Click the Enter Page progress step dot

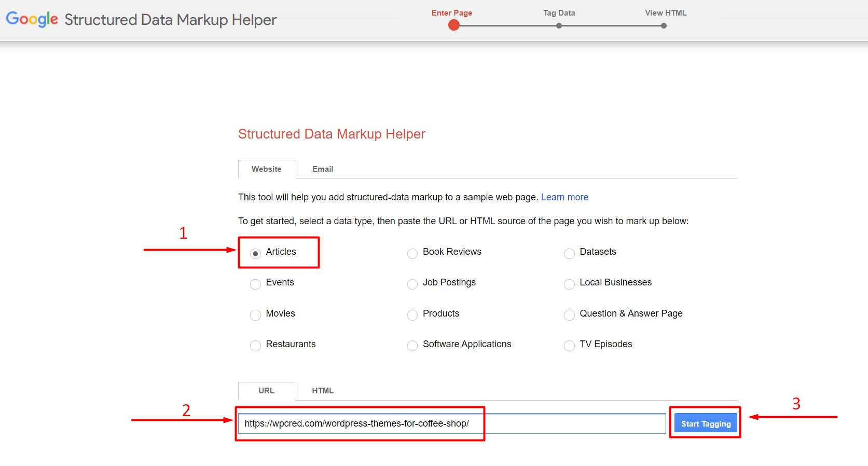[454, 25]
